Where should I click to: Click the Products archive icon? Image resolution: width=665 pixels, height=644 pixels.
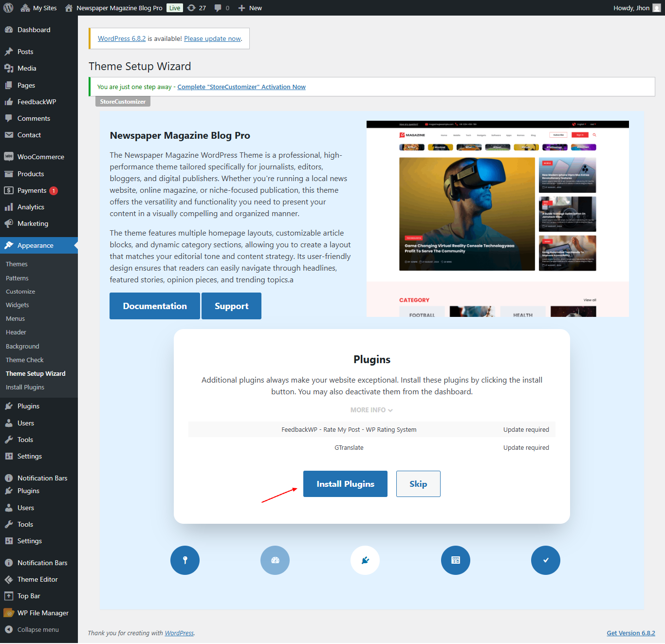(9, 174)
